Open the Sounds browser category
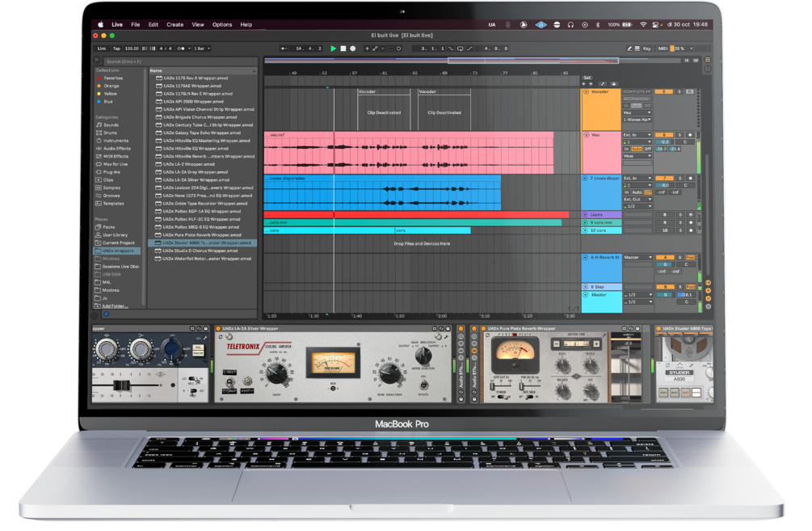Image resolution: width=812 pixels, height=531 pixels. (x=111, y=124)
